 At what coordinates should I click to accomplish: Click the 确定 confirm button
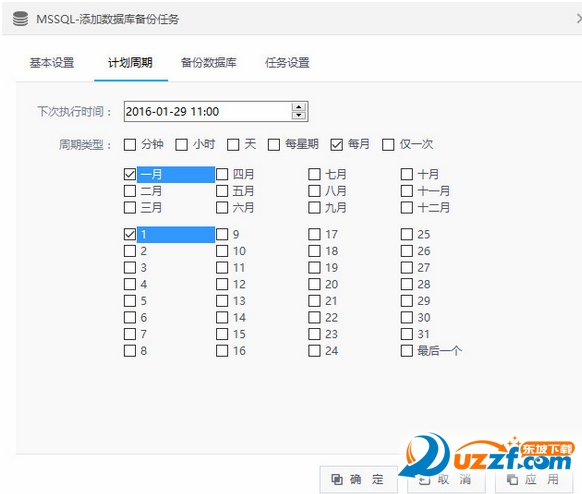pos(358,480)
